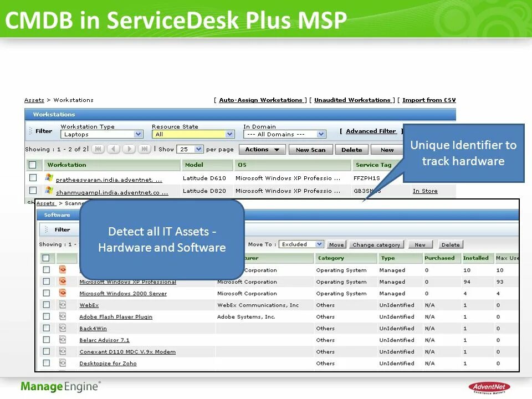Sort by OS column header

242,165
